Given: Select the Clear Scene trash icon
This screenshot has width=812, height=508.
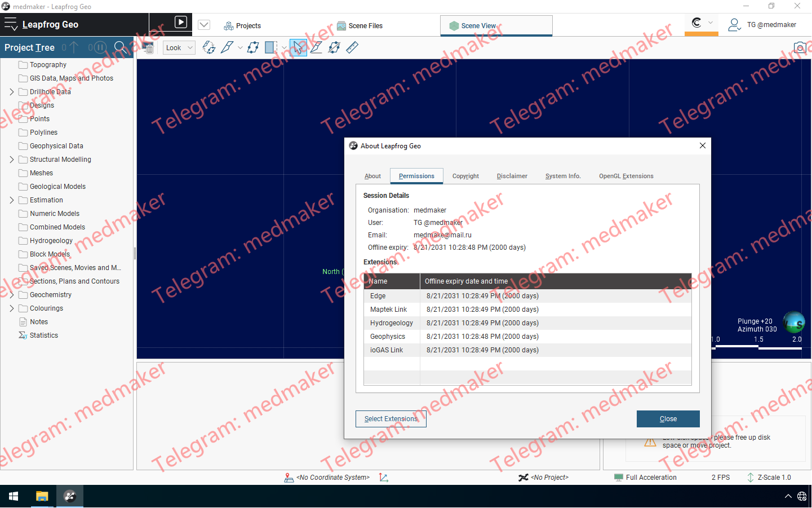Looking at the screenshot, I should click(148, 47).
